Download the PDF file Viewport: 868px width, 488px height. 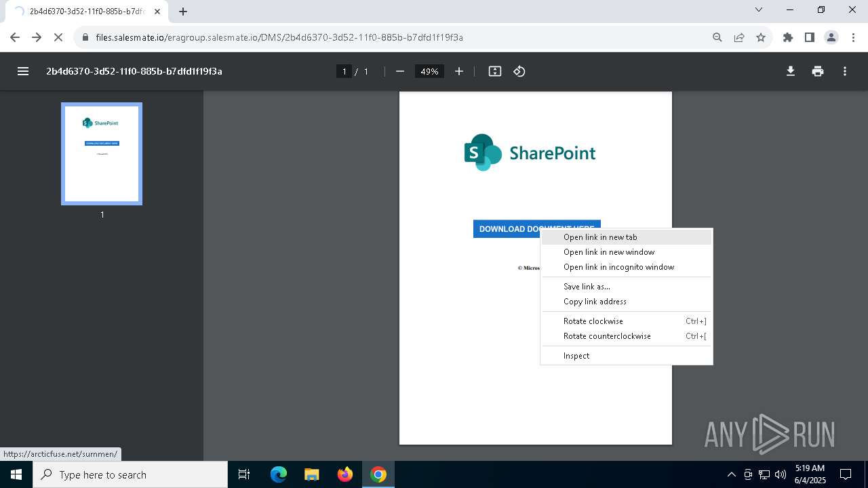point(791,71)
